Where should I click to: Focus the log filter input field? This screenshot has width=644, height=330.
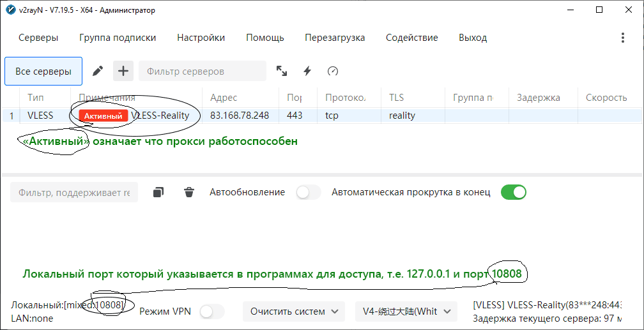(x=74, y=193)
